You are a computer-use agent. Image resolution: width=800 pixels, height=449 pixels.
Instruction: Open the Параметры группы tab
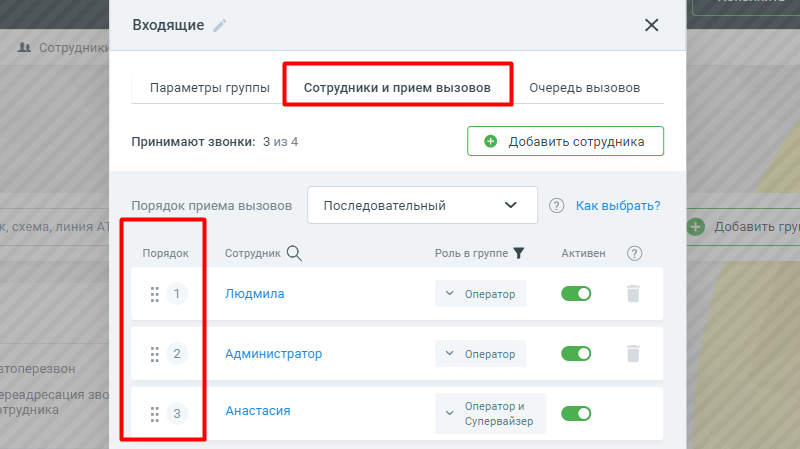(x=210, y=88)
